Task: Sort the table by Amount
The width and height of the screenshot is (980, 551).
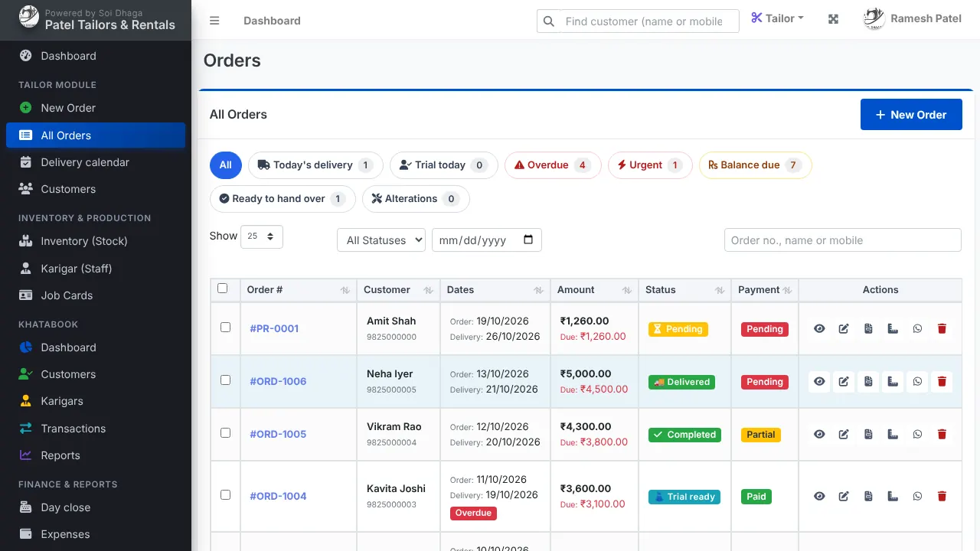Action: click(x=594, y=290)
